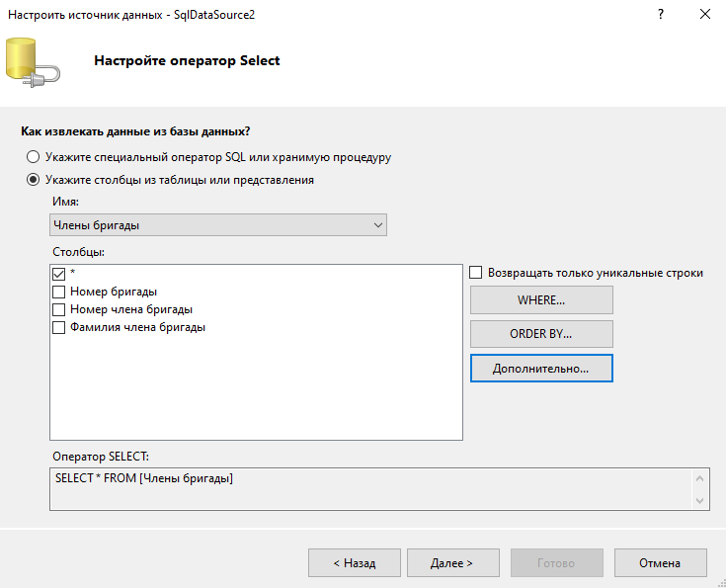Go back with '< Назад' button
726x588 pixels.
355,563
